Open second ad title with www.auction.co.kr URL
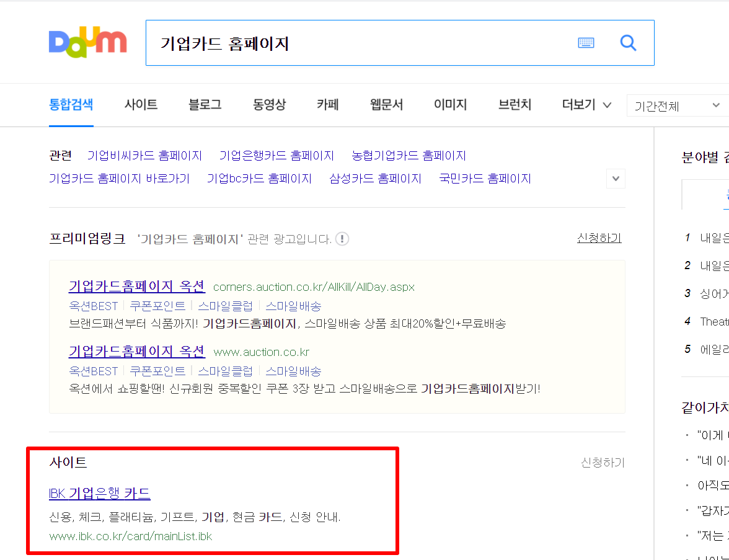 point(136,351)
